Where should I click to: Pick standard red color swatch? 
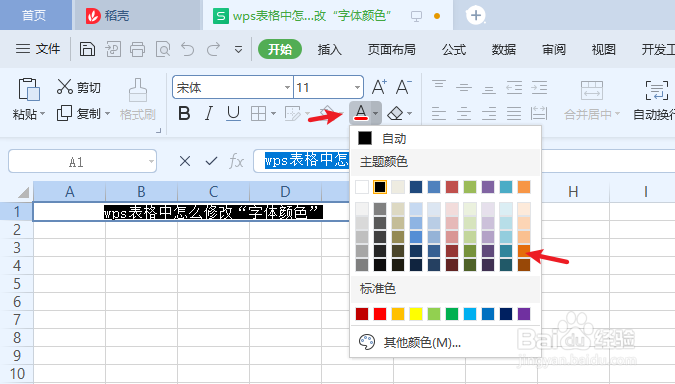[x=380, y=314]
